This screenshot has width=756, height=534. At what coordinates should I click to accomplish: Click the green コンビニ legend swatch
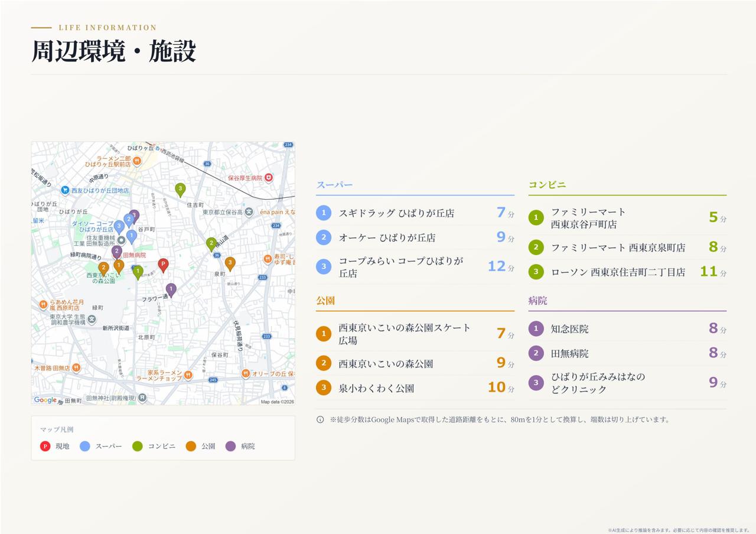point(138,446)
